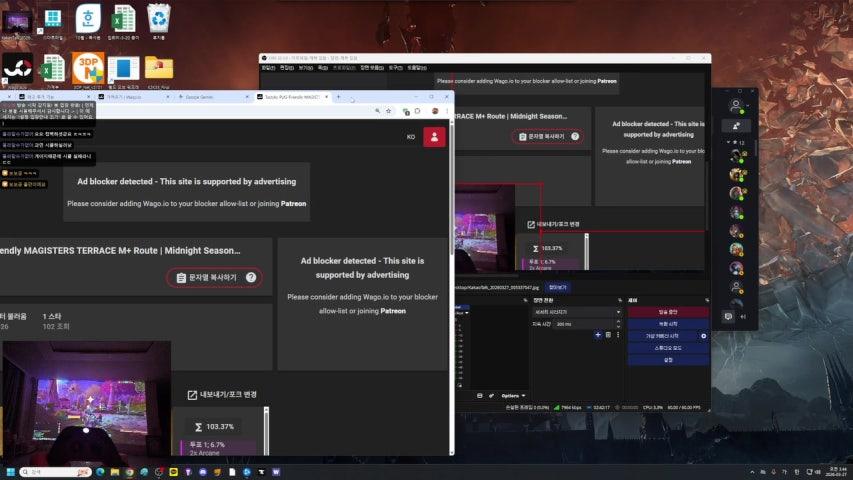This screenshot has height=480, width=853.
Task: Click the Studio Mode button in OBS controls
Action: (x=667, y=348)
